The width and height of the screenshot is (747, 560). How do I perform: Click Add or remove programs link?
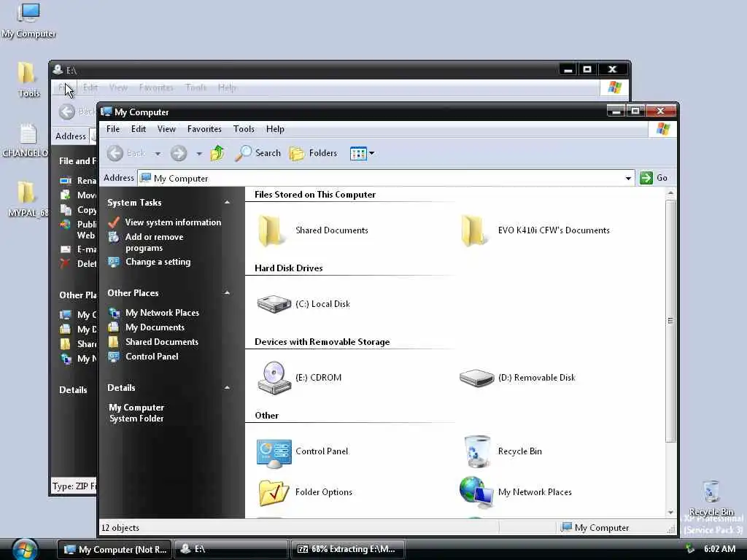click(154, 242)
